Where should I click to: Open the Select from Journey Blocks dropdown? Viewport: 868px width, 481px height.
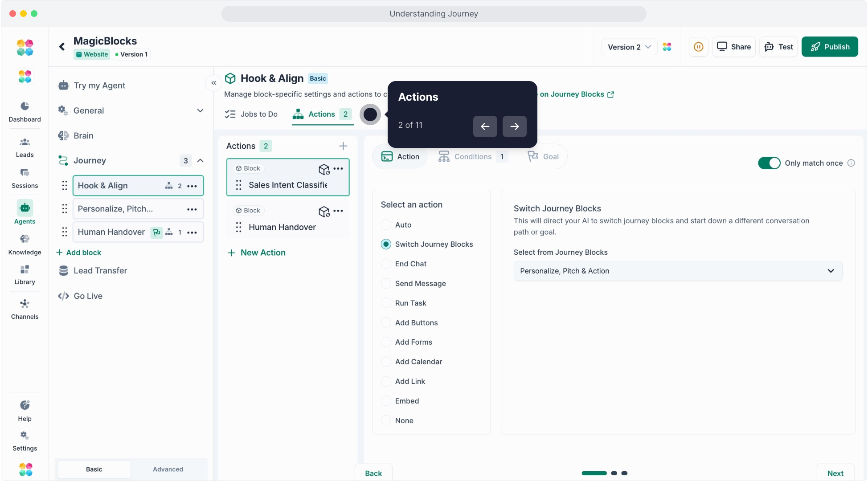pos(677,271)
